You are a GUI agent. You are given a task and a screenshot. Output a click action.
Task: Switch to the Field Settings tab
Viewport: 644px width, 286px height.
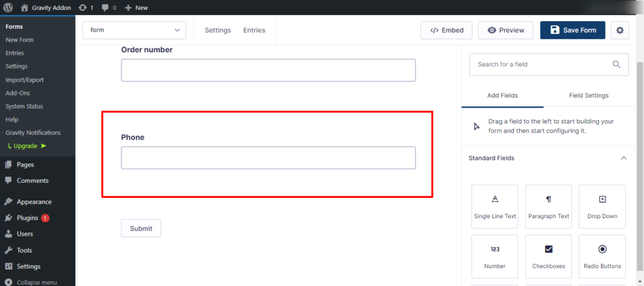click(x=588, y=96)
